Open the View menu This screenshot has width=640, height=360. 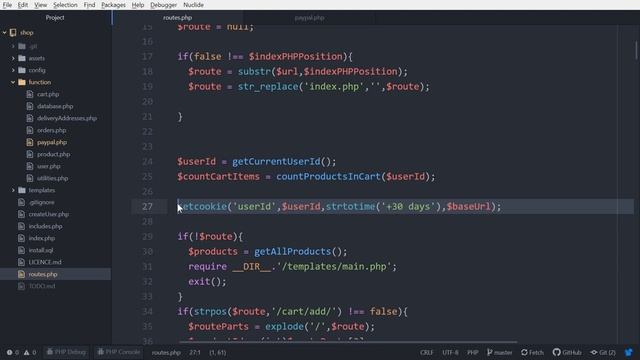click(40, 5)
